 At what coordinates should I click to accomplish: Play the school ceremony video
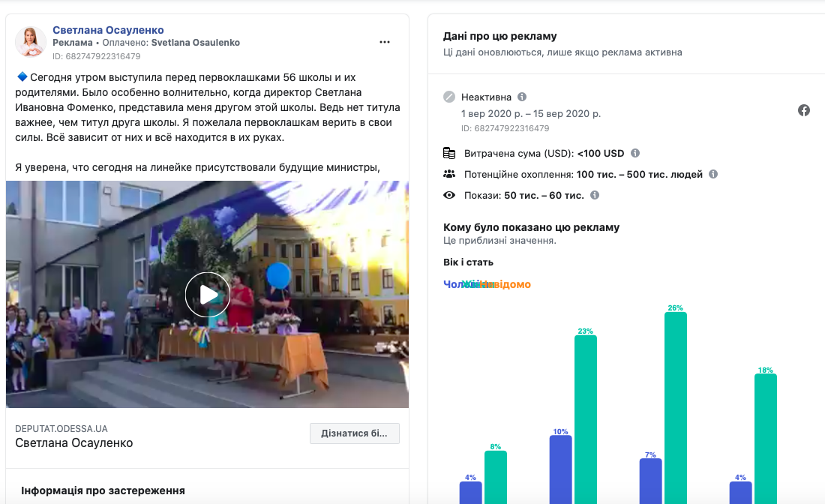(x=207, y=294)
